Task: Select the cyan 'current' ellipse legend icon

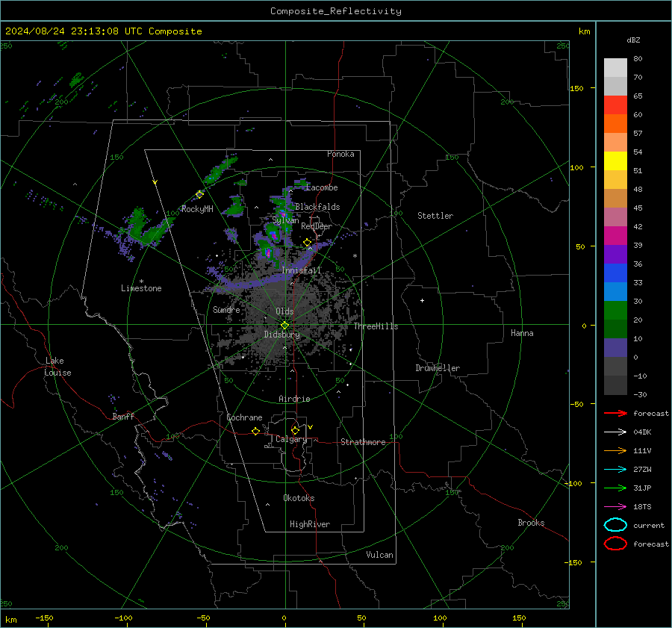Action: 615,525
